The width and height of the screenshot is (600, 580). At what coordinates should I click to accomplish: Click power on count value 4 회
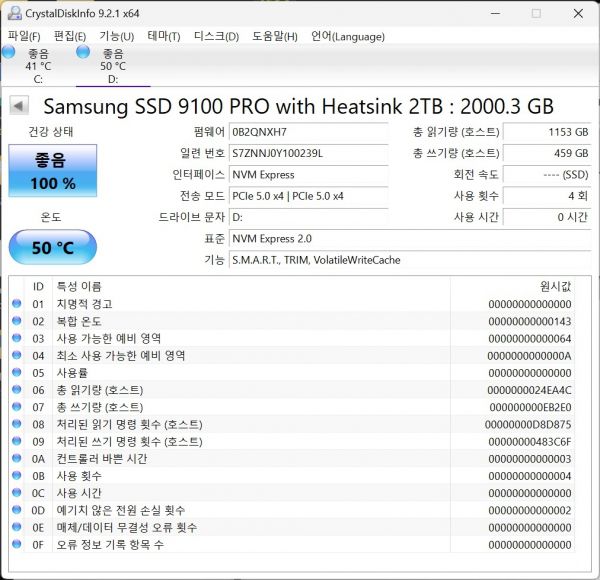click(547, 196)
